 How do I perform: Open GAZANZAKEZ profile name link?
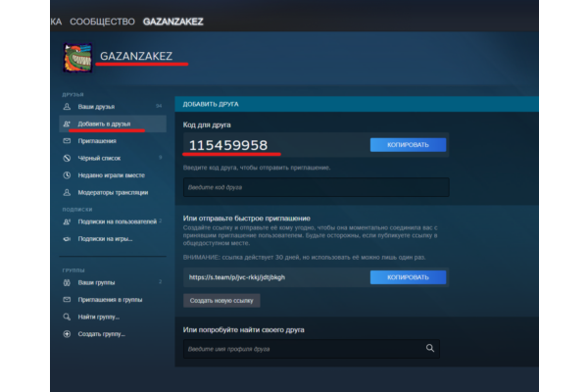click(136, 56)
